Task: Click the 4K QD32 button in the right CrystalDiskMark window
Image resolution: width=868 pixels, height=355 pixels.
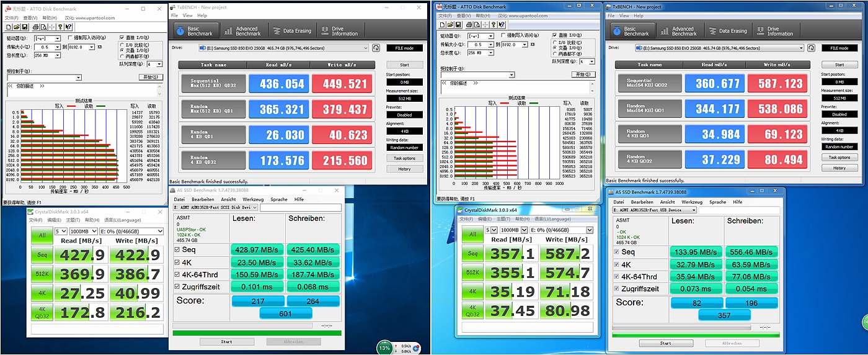Action: click(x=472, y=310)
